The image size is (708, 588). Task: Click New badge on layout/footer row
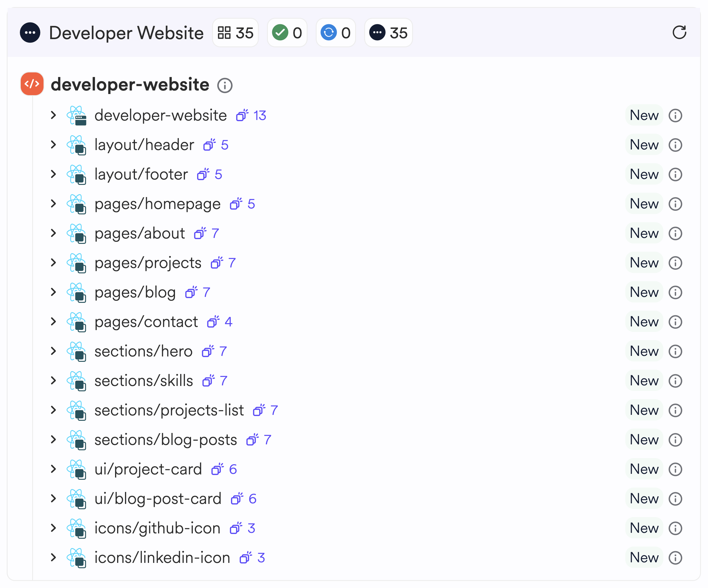(644, 174)
